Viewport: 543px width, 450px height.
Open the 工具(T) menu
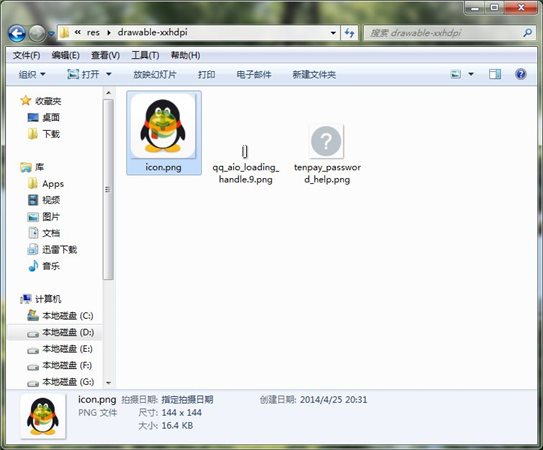pos(145,55)
